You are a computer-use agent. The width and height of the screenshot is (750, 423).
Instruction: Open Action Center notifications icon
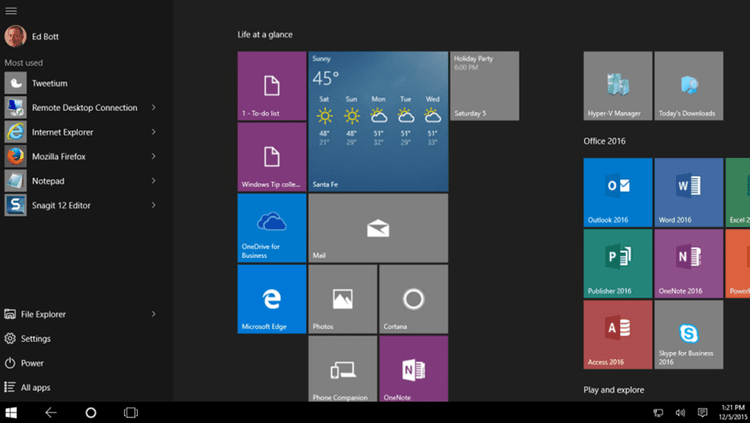tap(702, 412)
